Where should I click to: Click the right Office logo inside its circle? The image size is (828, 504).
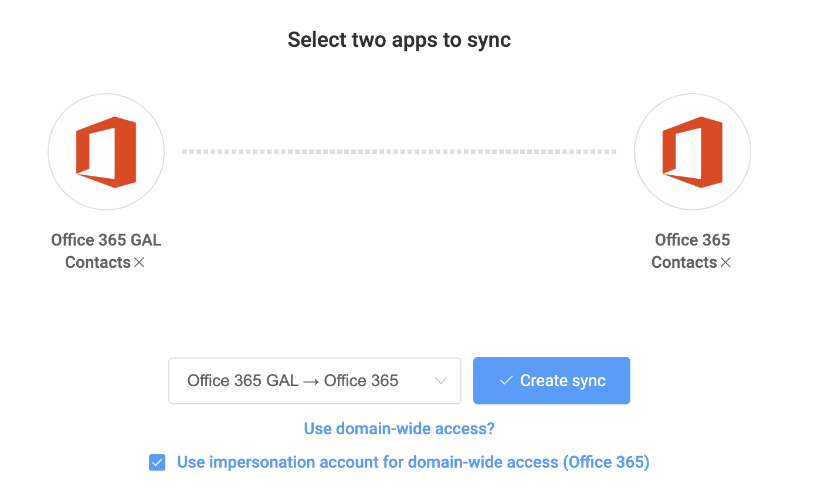(x=692, y=151)
